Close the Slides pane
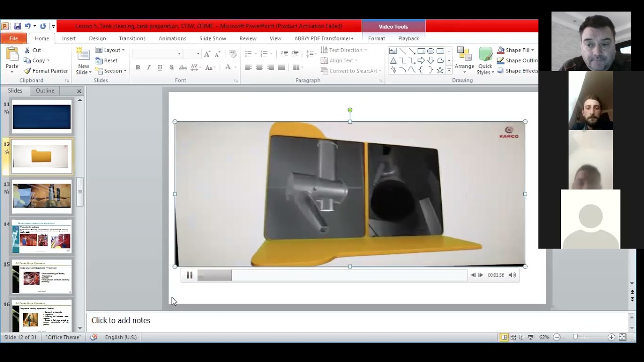Image resolution: width=644 pixels, height=362 pixels. [x=79, y=91]
